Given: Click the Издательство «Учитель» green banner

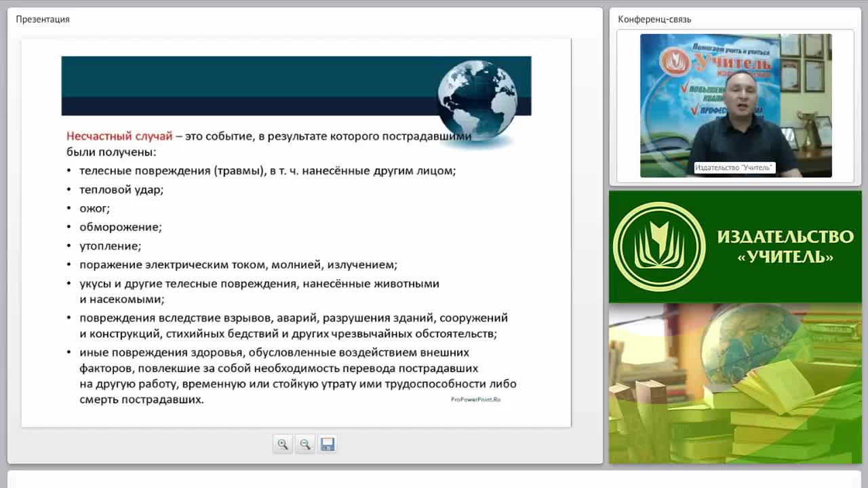Looking at the screenshot, I should click(x=735, y=247).
